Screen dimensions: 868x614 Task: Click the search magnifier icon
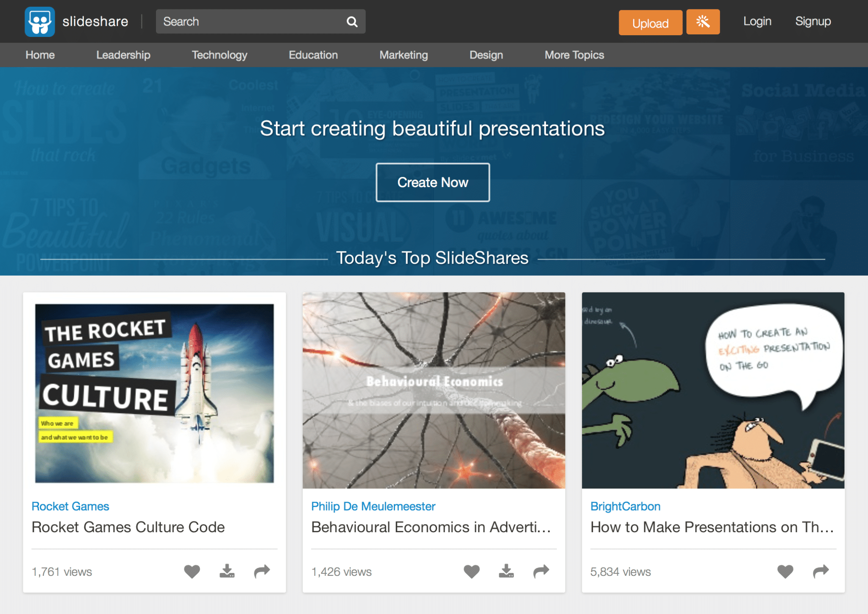(x=352, y=22)
